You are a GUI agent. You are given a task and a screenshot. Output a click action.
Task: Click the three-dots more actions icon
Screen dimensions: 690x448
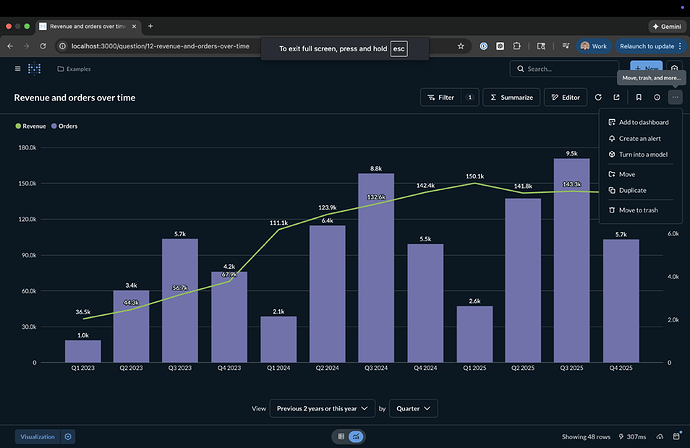tap(676, 97)
